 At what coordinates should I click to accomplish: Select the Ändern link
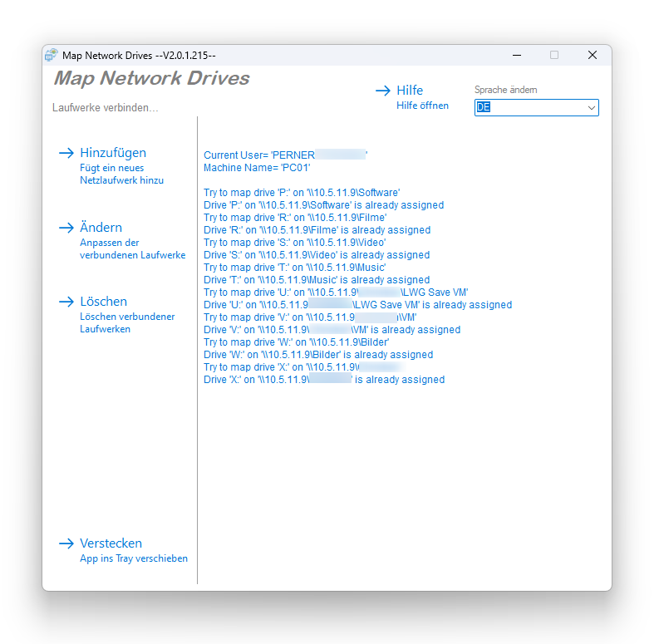pyautogui.click(x=101, y=228)
